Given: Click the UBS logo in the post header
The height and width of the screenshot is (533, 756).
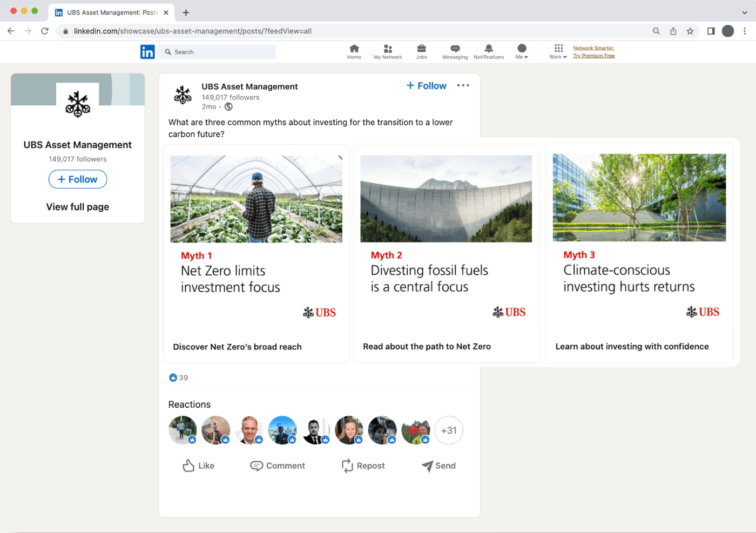Looking at the screenshot, I should 183,95.
